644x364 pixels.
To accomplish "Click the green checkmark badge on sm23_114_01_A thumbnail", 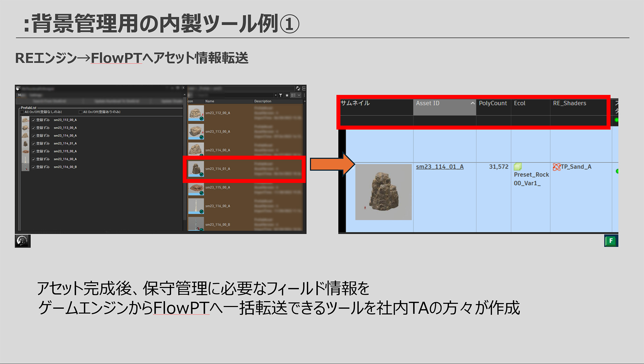I will [x=201, y=174].
